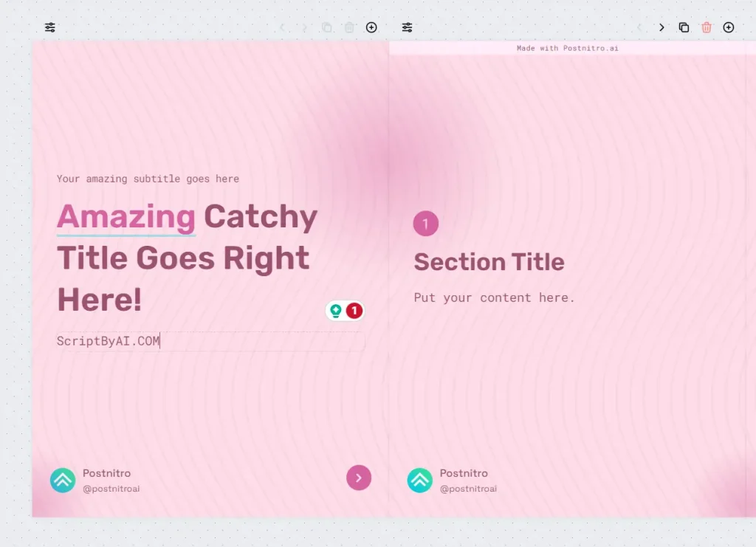Open settings for the Section Title slide

(x=407, y=27)
